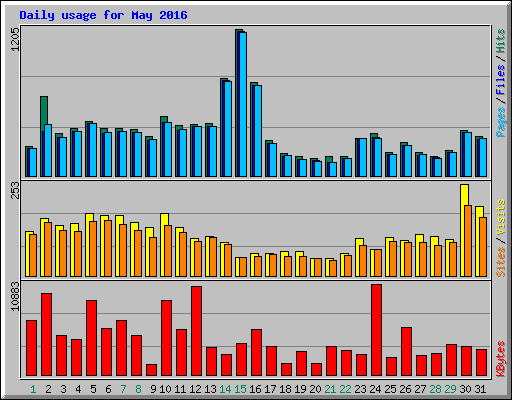Select the orange Sites bar for day 31
This screenshot has height=400, width=512.
pos(483,247)
